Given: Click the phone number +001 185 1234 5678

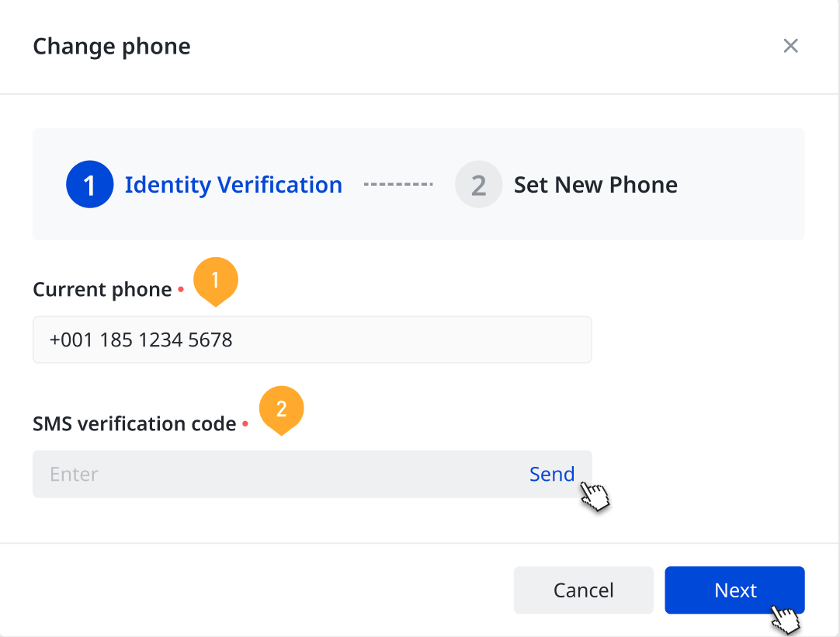Looking at the screenshot, I should pyautogui.click(x=141, y=340).
